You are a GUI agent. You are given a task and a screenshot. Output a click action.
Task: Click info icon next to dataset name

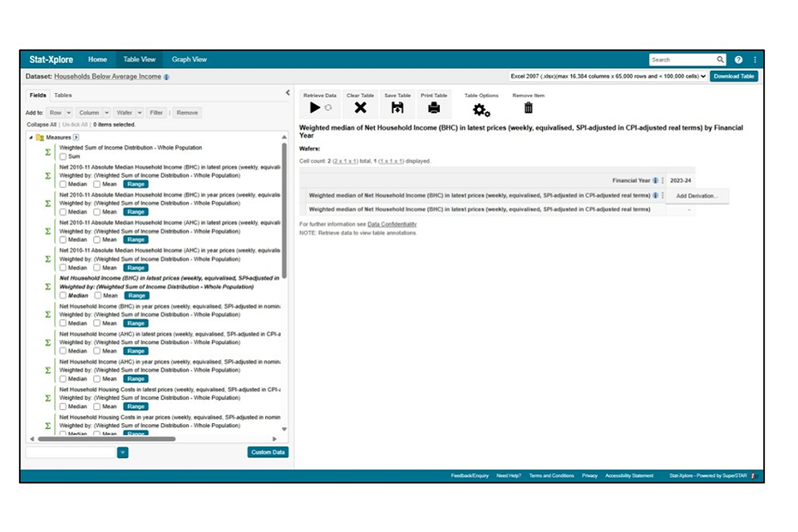point(166,76)
